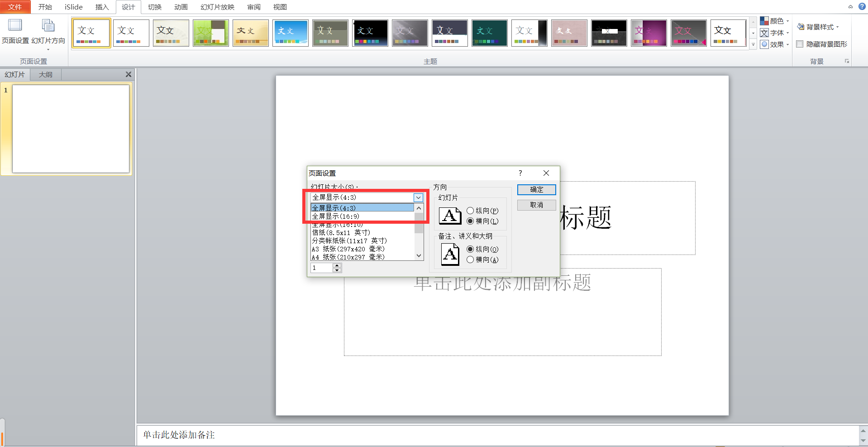Select slide 1 thumbnail in the slides pane
868x447 pixels.
point(71,129)
